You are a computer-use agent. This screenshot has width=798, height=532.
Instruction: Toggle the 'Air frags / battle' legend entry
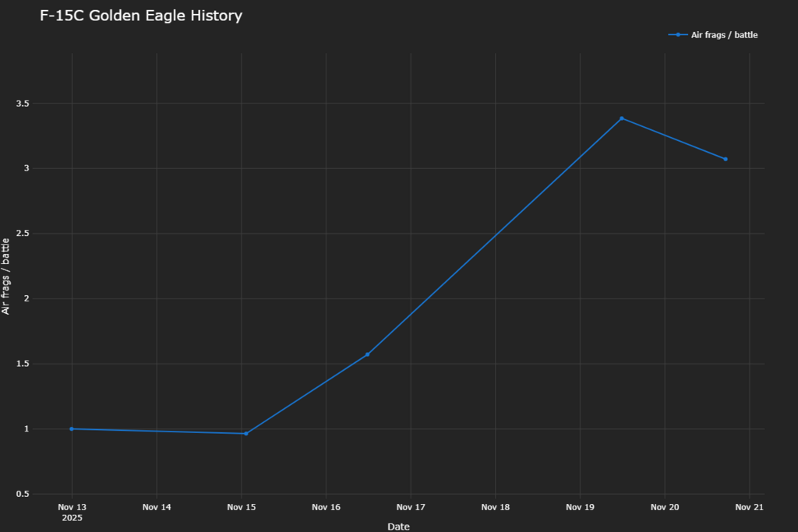click(724, 35)
